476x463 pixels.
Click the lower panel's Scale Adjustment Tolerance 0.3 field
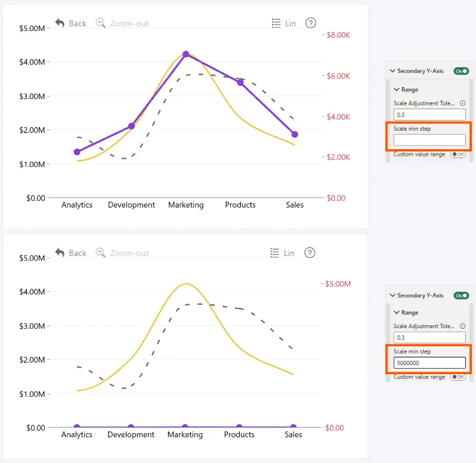(x=429, y=338)
